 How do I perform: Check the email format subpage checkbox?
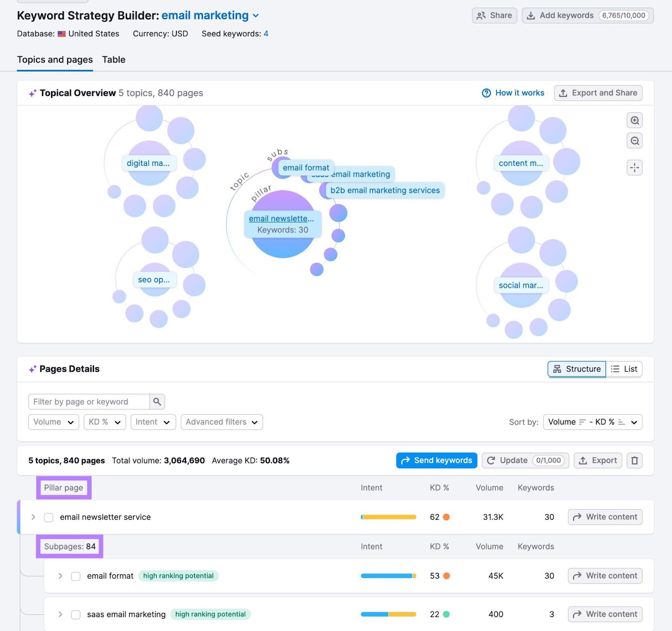click(x=76, y=576)
